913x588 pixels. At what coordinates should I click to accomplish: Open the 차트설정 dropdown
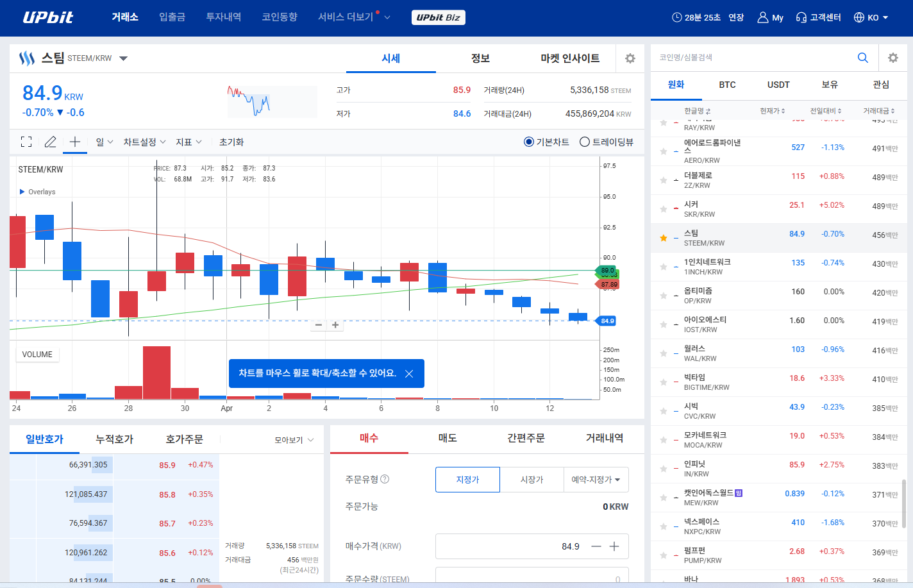(145, 142)
